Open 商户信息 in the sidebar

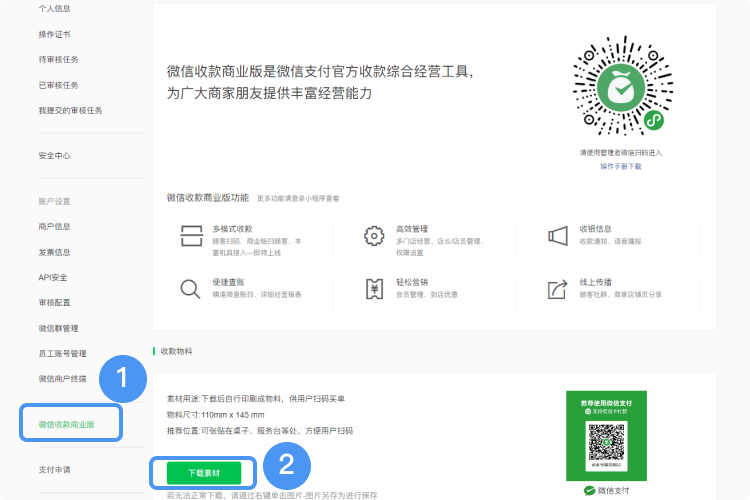(x=55, y=226)
